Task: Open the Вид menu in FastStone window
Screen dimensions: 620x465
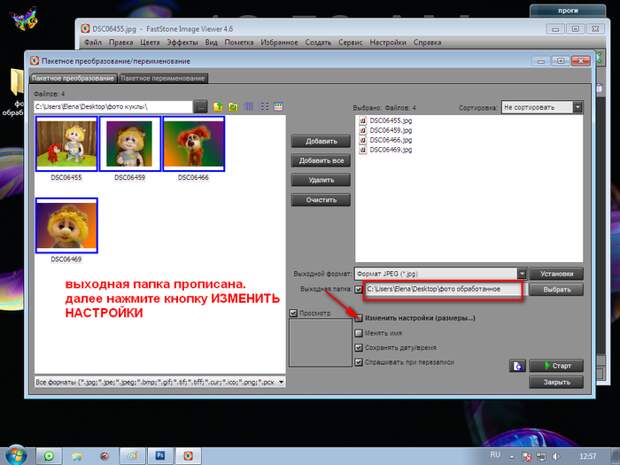Action: pyautogui.click(x=211, y=42)
